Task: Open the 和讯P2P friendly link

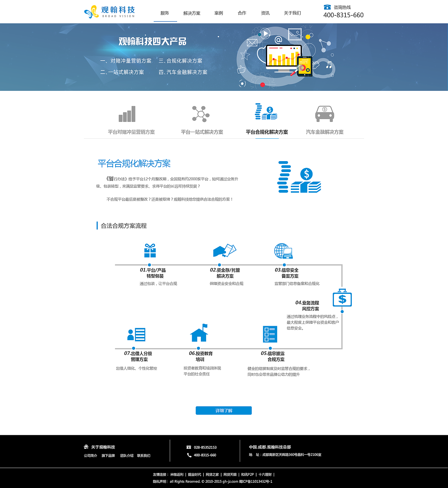Action: pyautogui.click(x=247, y=475)
